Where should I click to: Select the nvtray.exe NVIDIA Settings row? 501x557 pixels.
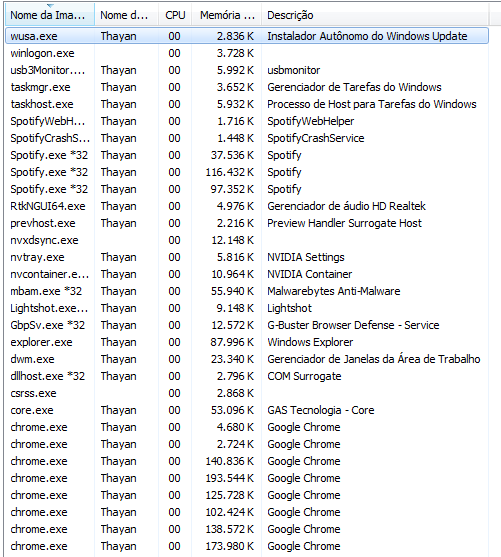(247, 257)
